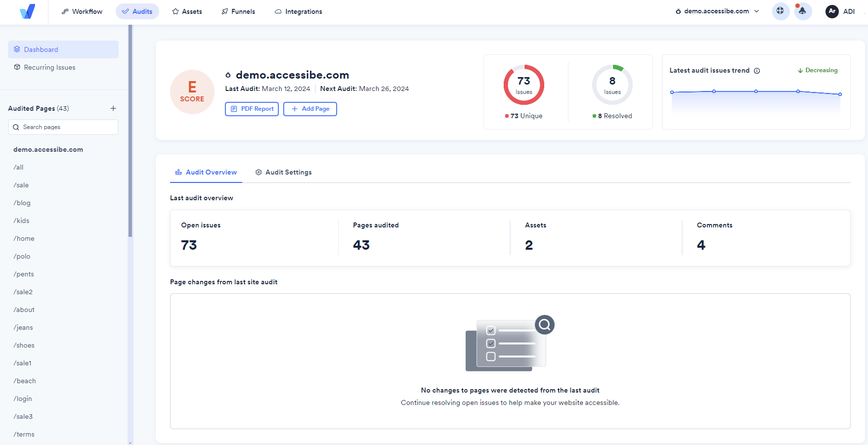
Task: Click the Last Audit date text
Action: click(x=267, y=89)
